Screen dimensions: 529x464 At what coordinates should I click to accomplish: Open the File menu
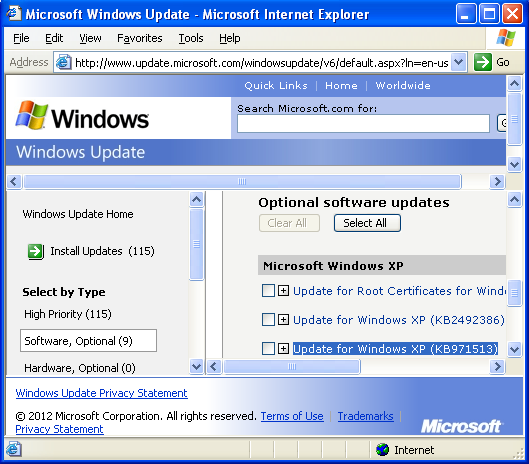click(x=21, y=38)
